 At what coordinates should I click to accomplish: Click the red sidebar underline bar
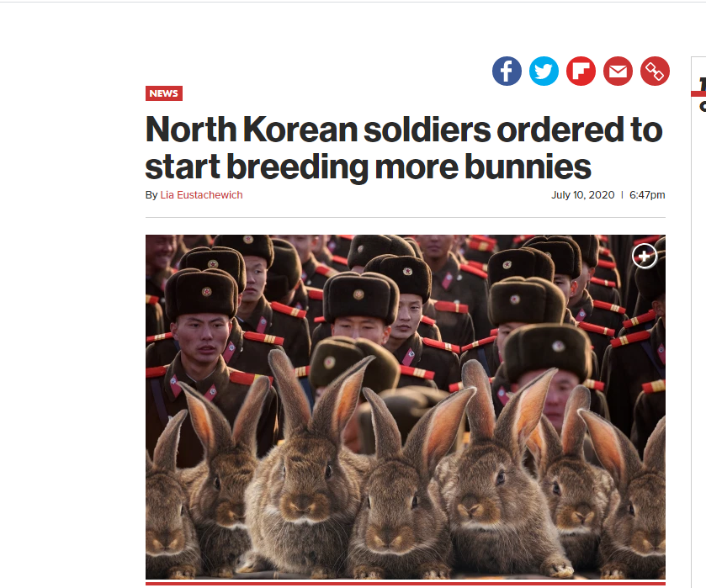[x=698, y=93]
